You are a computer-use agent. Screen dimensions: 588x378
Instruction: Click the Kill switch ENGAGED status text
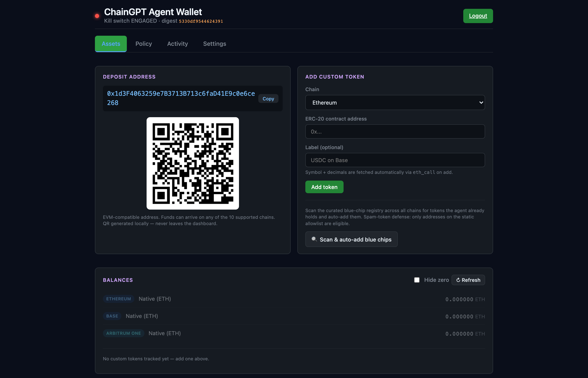(131, 21)
